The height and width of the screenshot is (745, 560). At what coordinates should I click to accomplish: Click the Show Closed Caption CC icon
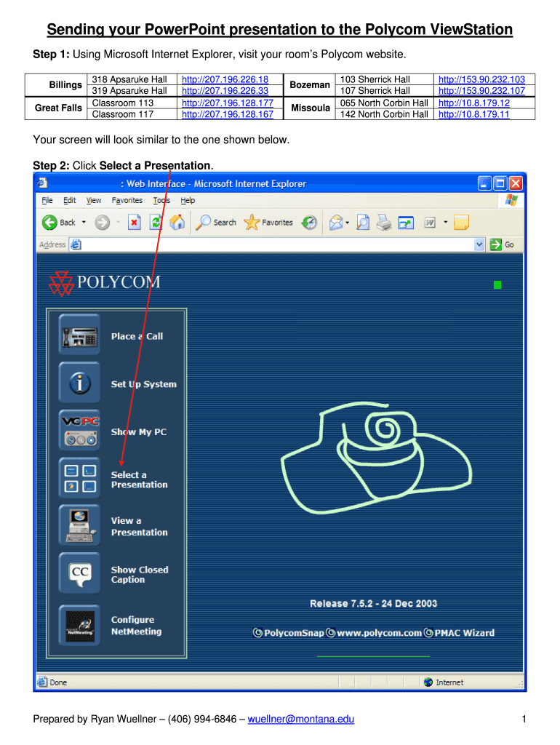(x=79, y=574)
